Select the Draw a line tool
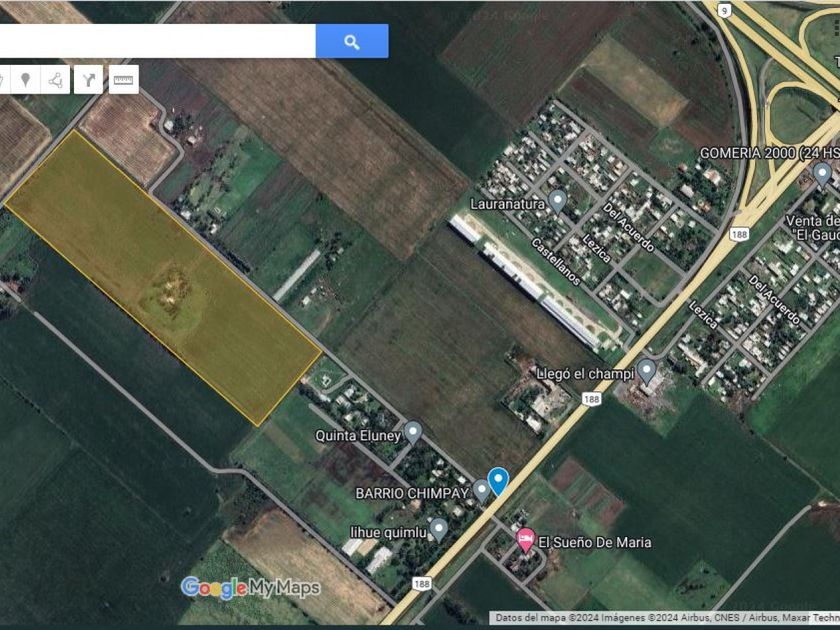 [x=56, y=80]
